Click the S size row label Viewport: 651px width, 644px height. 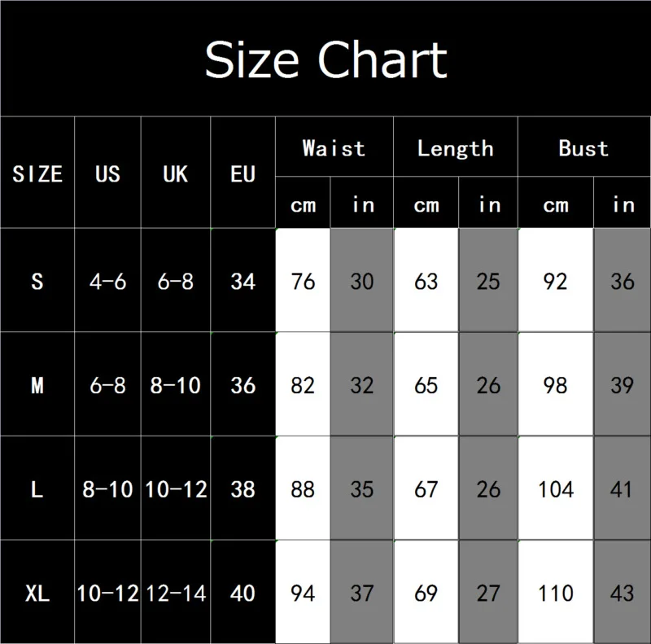[x=37, y=281]
